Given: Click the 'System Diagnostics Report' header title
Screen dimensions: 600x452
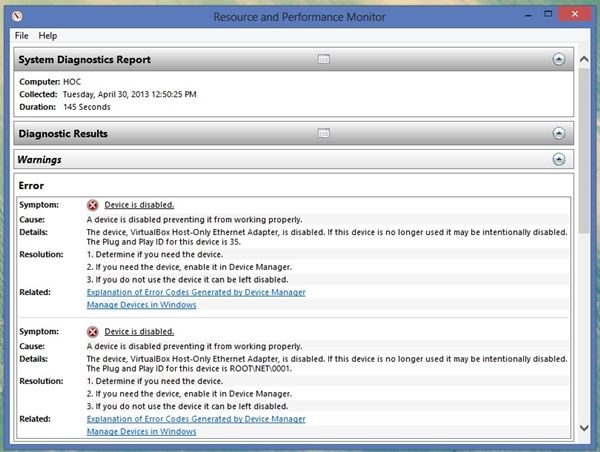Looking at the screenshot, I should coord(85,60).
